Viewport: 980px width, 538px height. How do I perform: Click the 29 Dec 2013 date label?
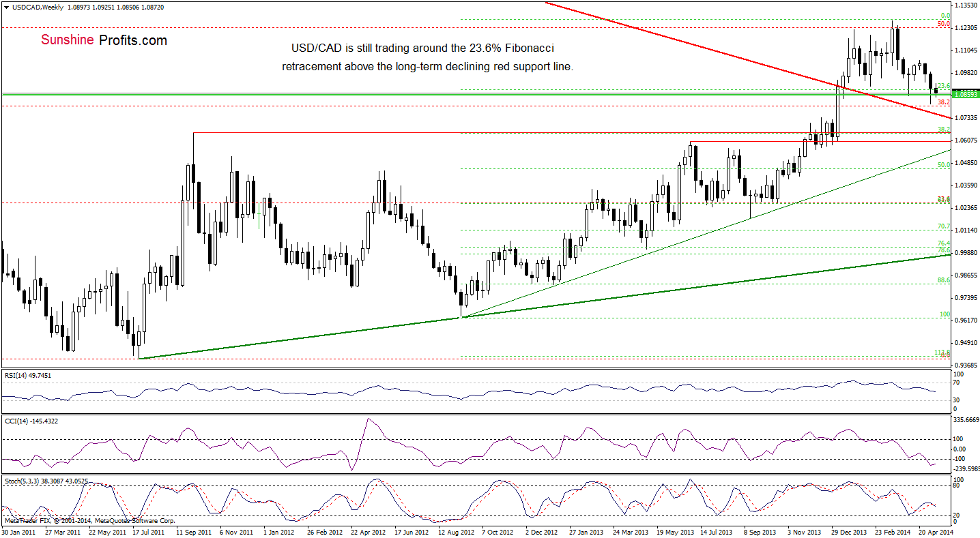(x=848, y=532)
